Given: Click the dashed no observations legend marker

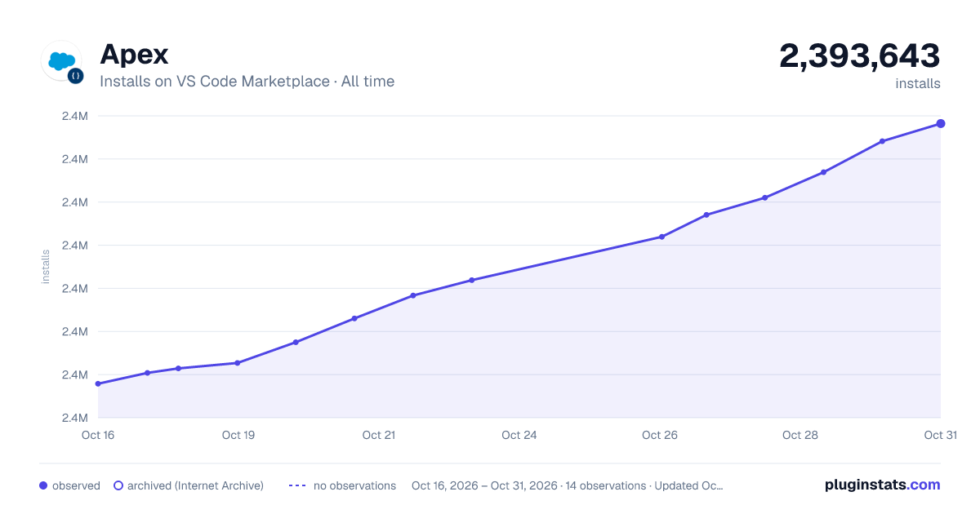Looking at the screenshot, I should tap(297, 485).
